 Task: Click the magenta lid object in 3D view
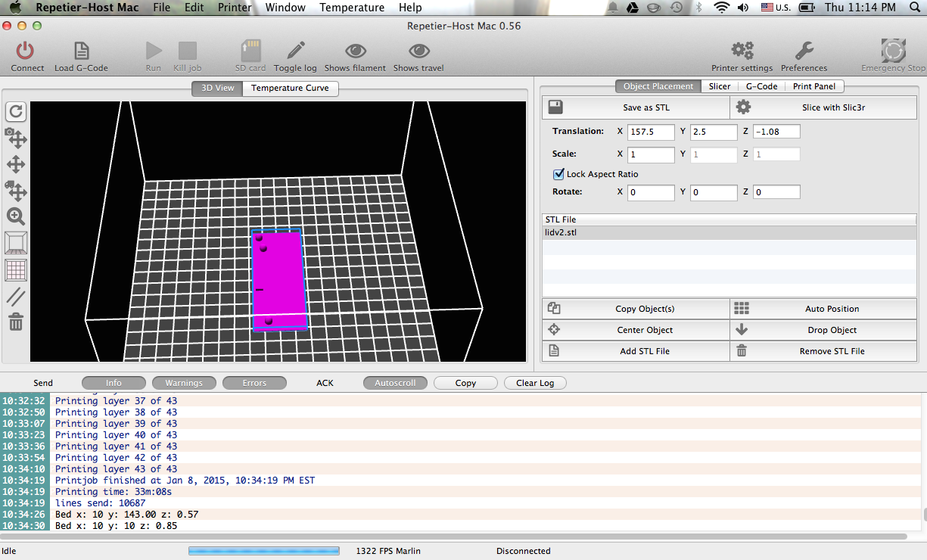(x=278, y=280)
